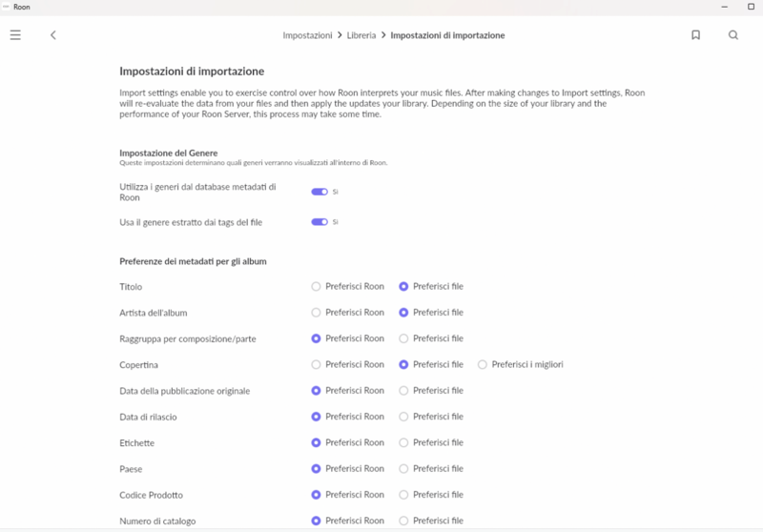The image size is (763, 532).
Task: Open the bookmark icon
Action: click(x=695, y=35)
